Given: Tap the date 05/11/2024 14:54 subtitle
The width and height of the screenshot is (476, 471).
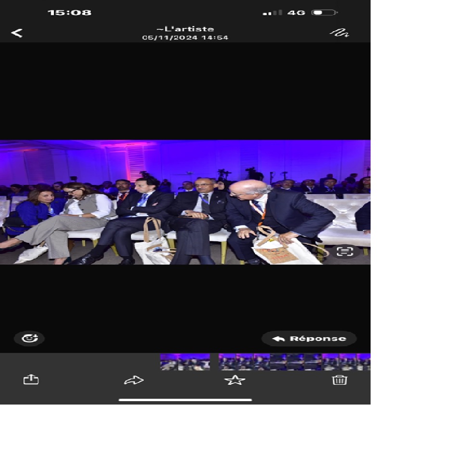Looking at the screenshot, I should [x=185, y=38].
